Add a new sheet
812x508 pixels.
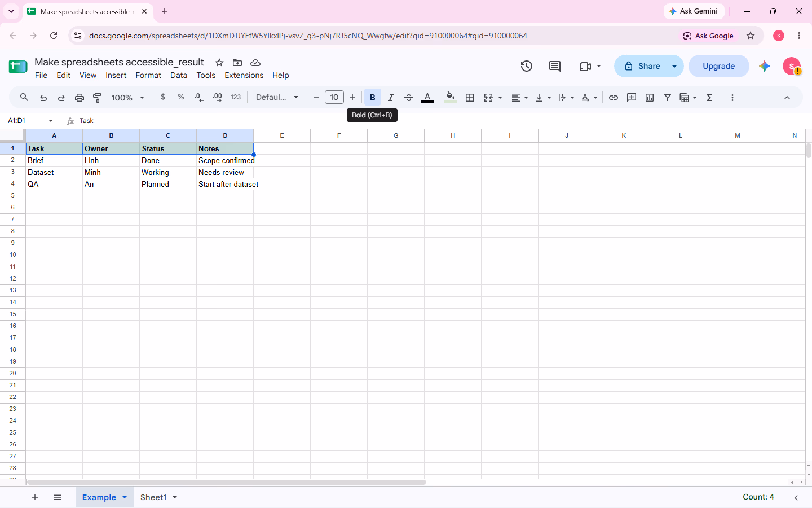click(35, 497)
